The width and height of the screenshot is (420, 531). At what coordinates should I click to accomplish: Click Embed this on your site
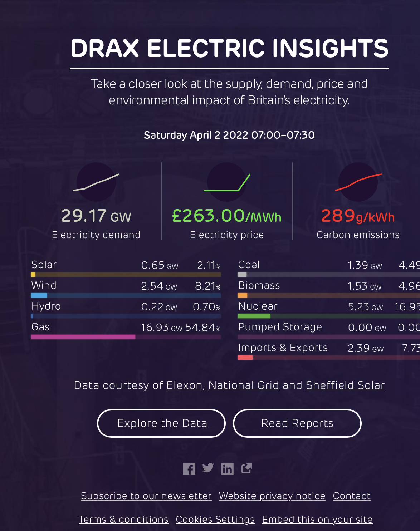click(317, 520)
